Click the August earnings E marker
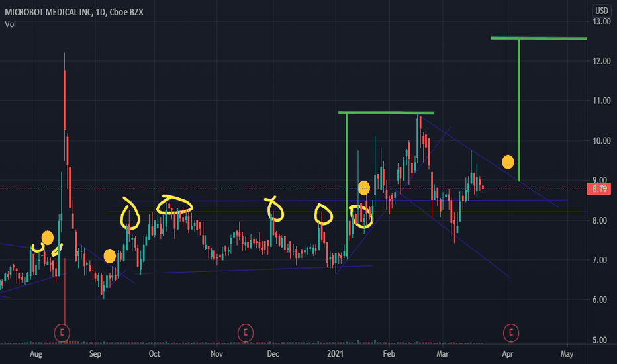617x364 pixels. (62, 333)
